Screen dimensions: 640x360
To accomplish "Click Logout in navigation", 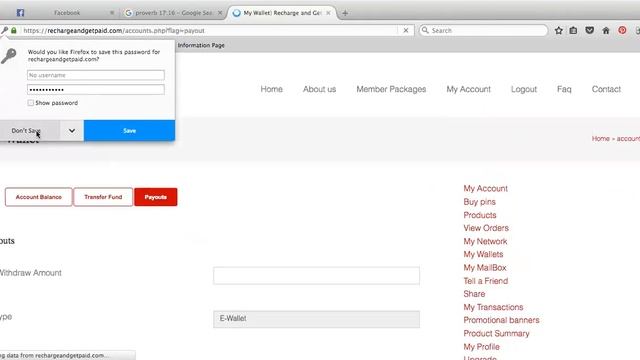I will [x=524, y=89].
